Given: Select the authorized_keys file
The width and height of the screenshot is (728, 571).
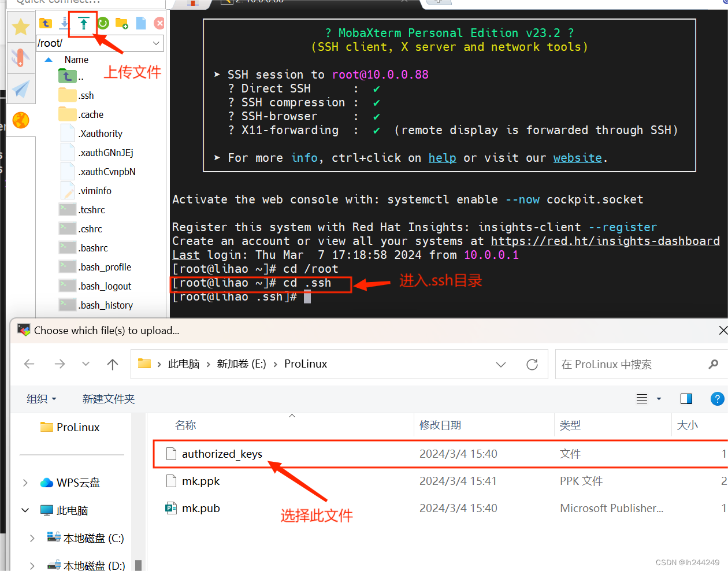Looking at the screenshot, I should 440,454.
